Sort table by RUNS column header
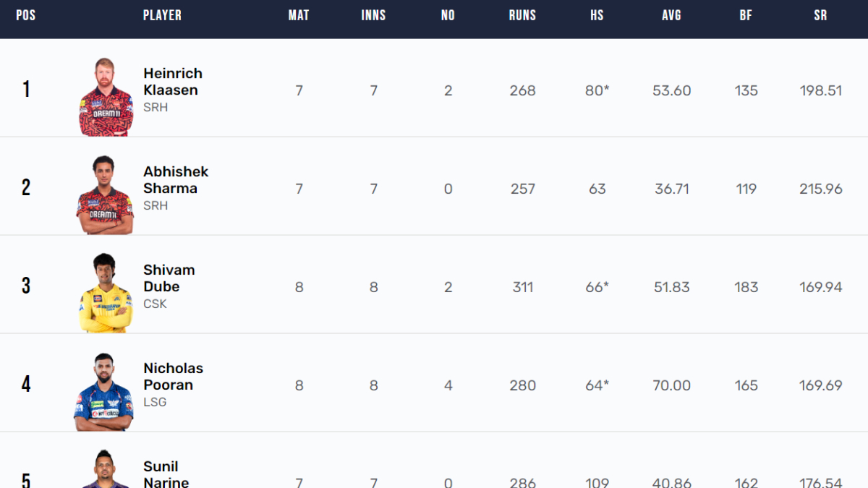Screen dimensions: 868x488 (522, 15)
